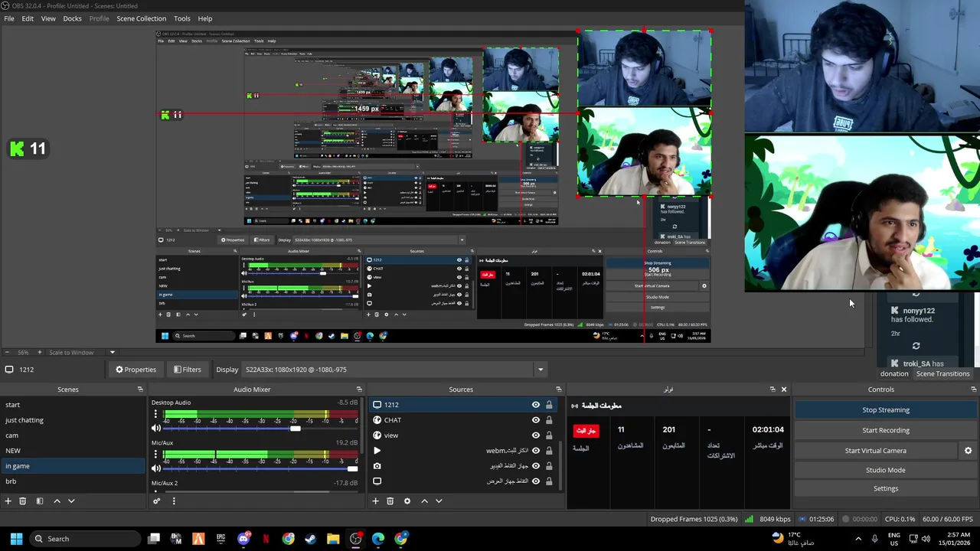Click Stop Streaming

tap(886, 410)
